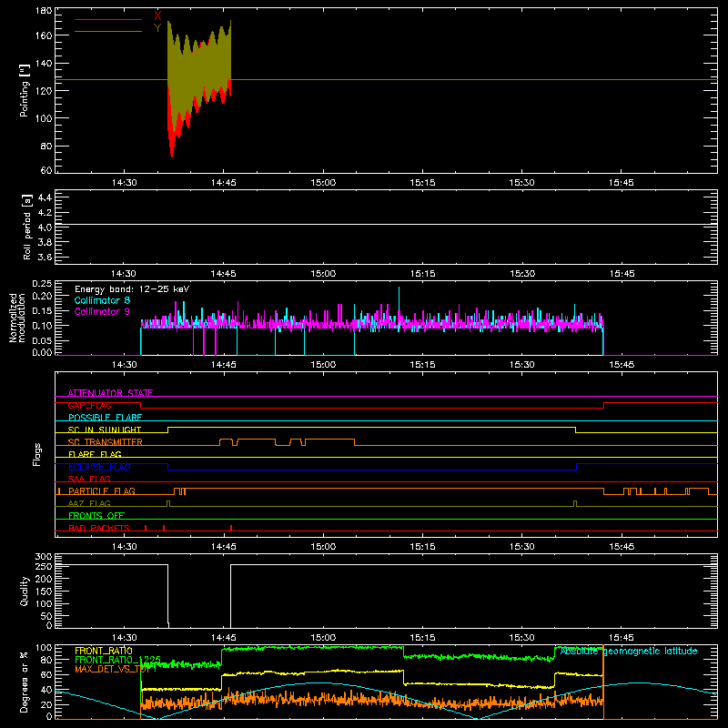The width and height of the screenshot is (728, 728).
Task: Click '14:30' tick under the Pointing plot
Action: [x=125, y=183]
